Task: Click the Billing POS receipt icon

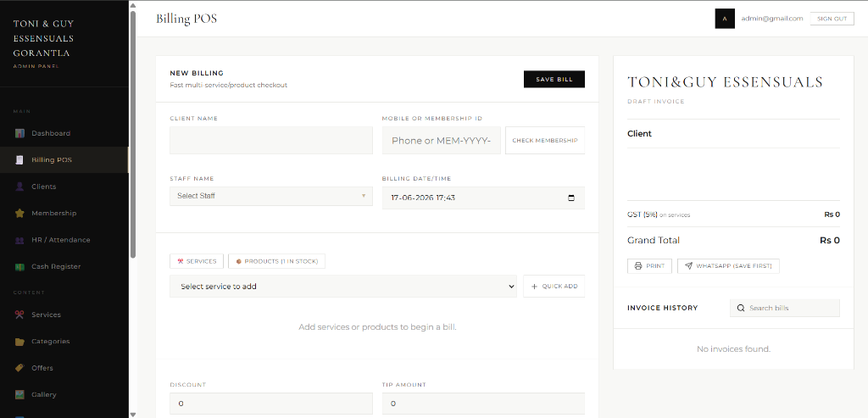Action: tap(19, 160)
